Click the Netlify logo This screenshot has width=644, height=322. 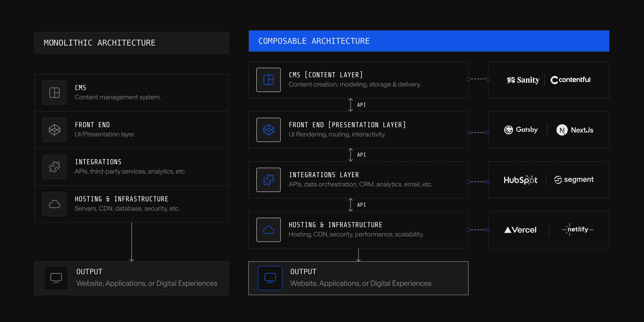tap(577, 229)
